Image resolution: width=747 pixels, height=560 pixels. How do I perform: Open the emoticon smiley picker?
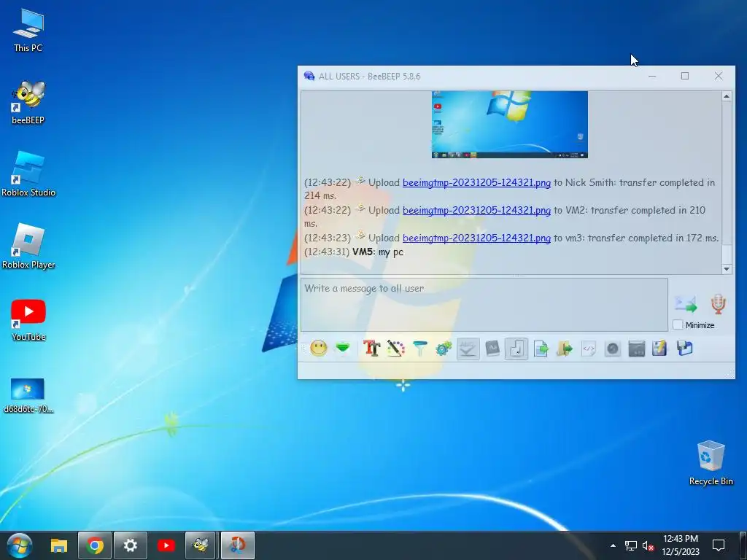click(x=319, y=349)
